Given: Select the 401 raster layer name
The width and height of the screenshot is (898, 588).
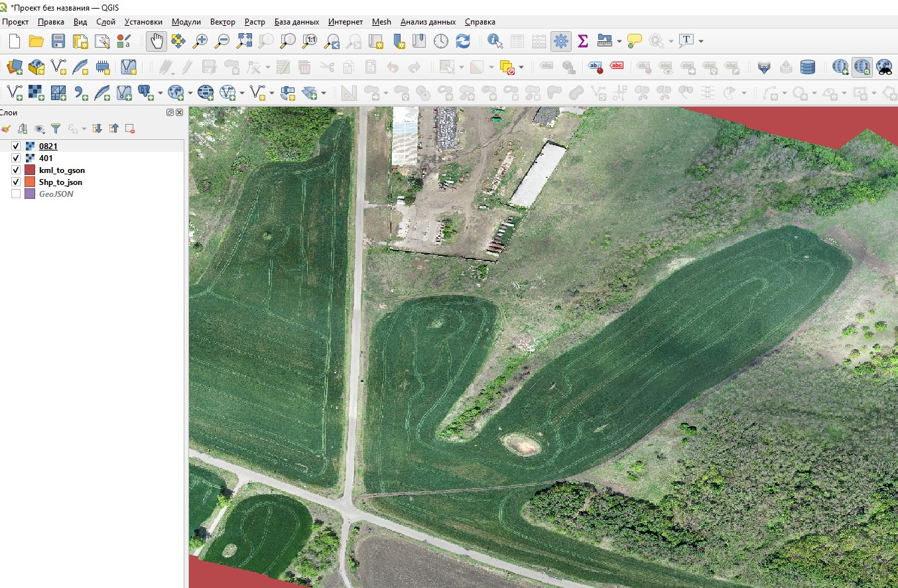Looking at the screenshot, I should pyautogui.click(x=46, y=158).
